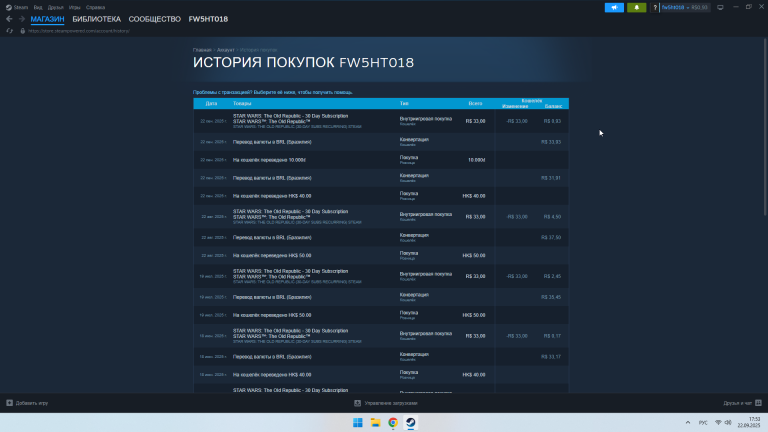The height and width of the screenshot is (432, 768).
Task: Open Управление загрузками downloads manager
Action: pos(391,403)
